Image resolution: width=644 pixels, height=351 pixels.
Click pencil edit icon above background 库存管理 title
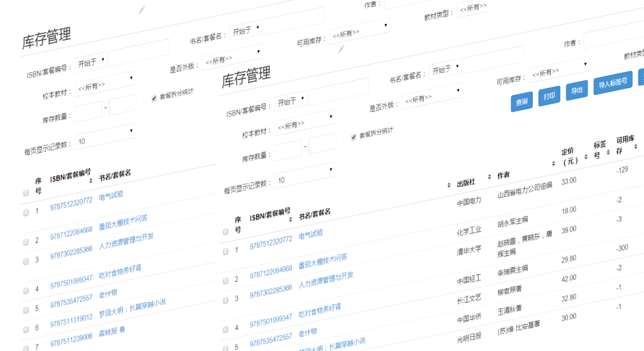(x=141, y=10)
